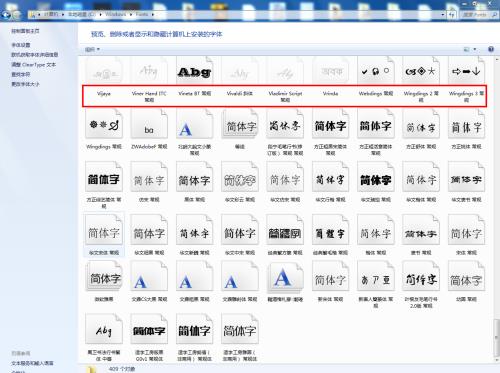
Task: Select the 华文宋体 highlighted font thumbnail
Action: pos(104,230)
